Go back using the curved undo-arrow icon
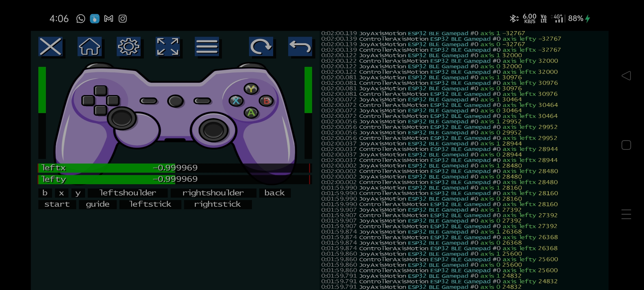This screenshot has height=290, width=644. (x=300, y=47)
